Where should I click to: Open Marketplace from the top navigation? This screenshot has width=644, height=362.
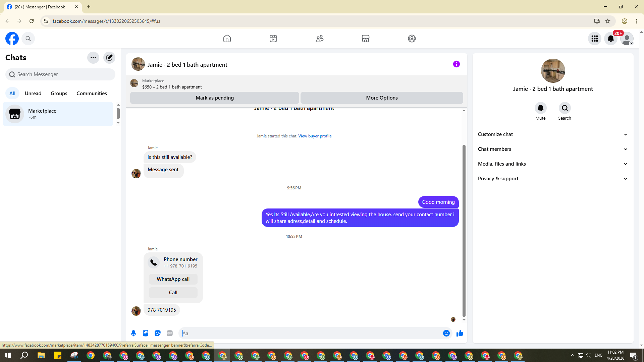coord(366,39)
